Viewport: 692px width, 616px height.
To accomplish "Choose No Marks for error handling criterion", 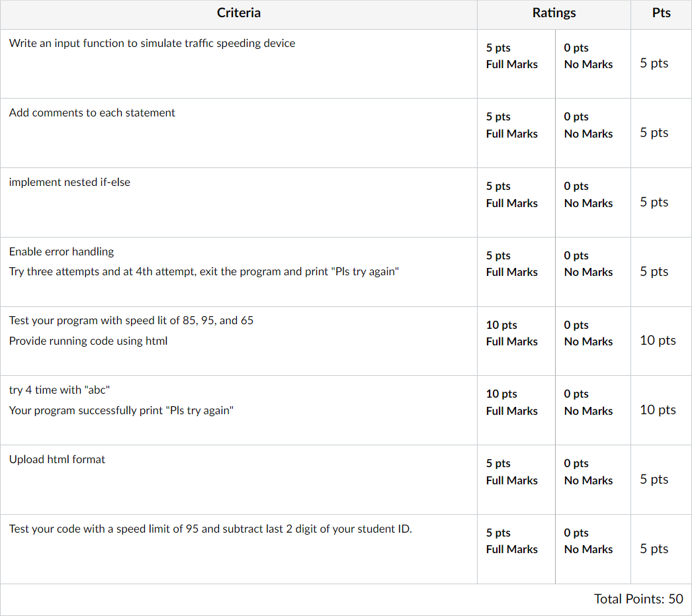I will pos(593,272).
